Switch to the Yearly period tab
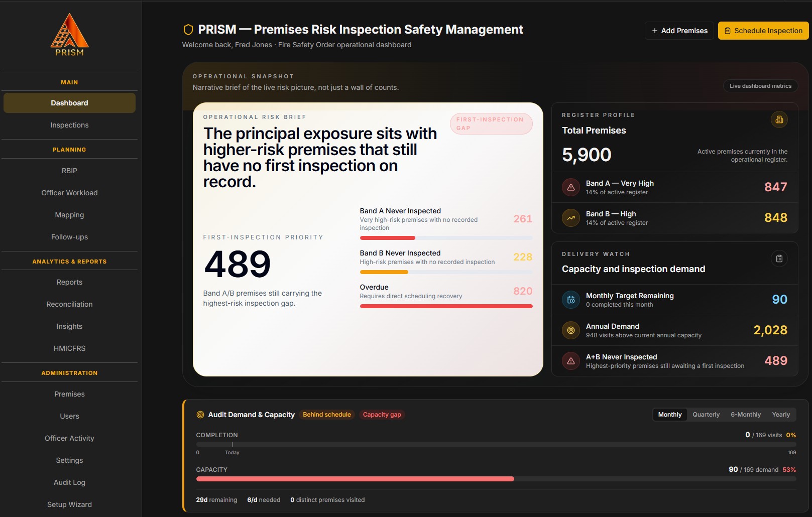Screen dimensions: 812x517 [781, 415]
